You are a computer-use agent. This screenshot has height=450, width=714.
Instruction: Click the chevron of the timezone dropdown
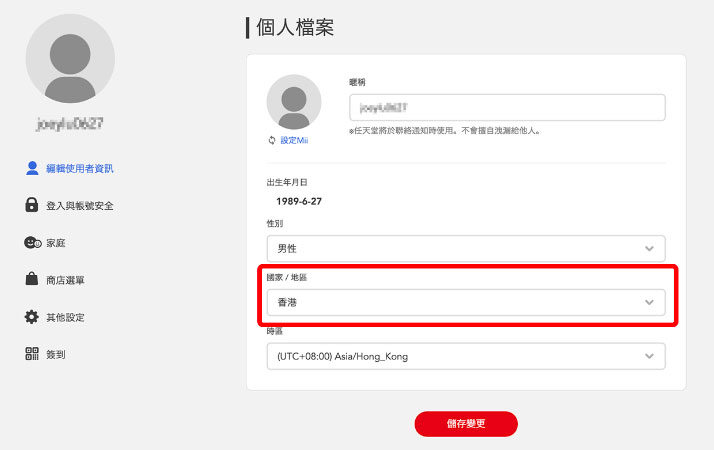click(x=649, y=356)
